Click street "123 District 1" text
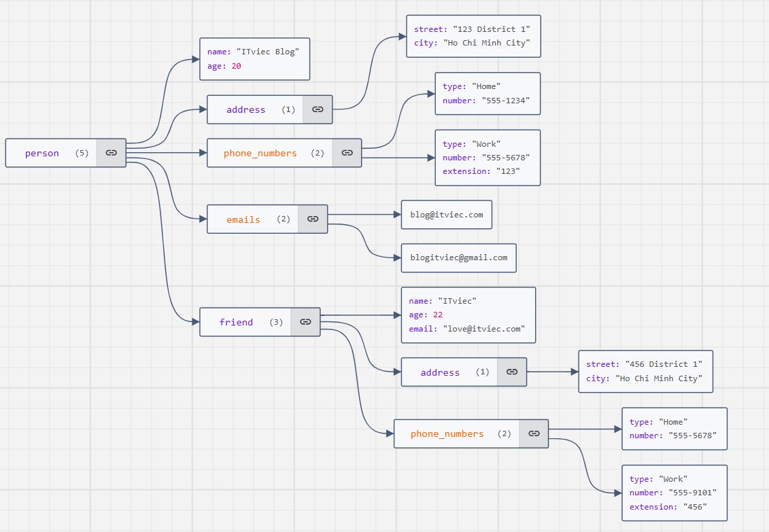The image size is (769, 532). click(x=472, y=29)
